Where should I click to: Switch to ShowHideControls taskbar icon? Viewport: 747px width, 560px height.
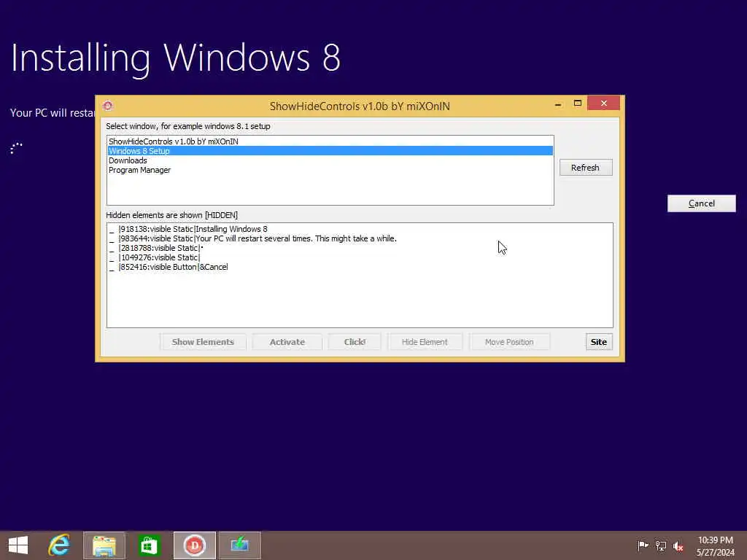194,545
